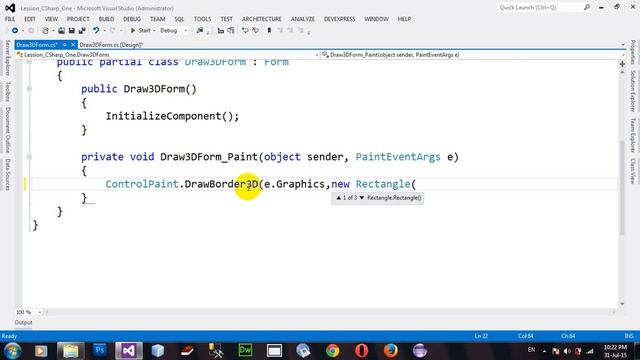
Task: Open the Data Sources side panel
Action: click(7, 174)
